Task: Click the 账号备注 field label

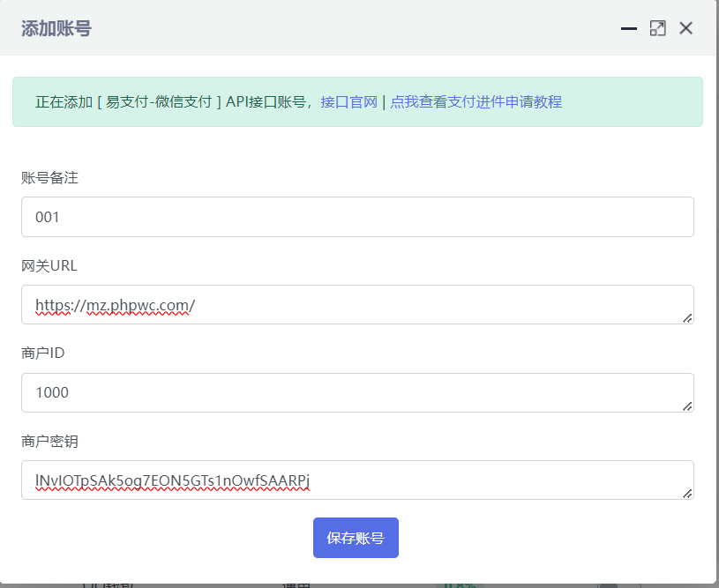Action: pyautogui.click(x=49, y=178)
